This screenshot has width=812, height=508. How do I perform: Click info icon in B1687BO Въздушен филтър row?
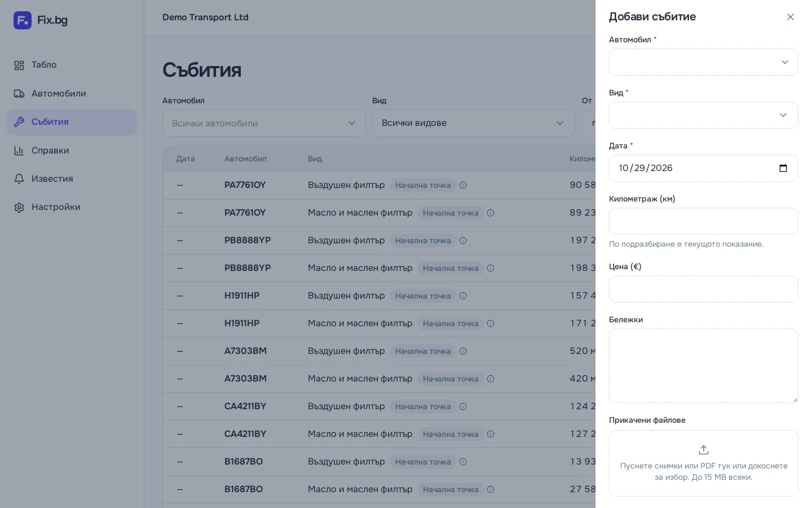pos(463,462)
